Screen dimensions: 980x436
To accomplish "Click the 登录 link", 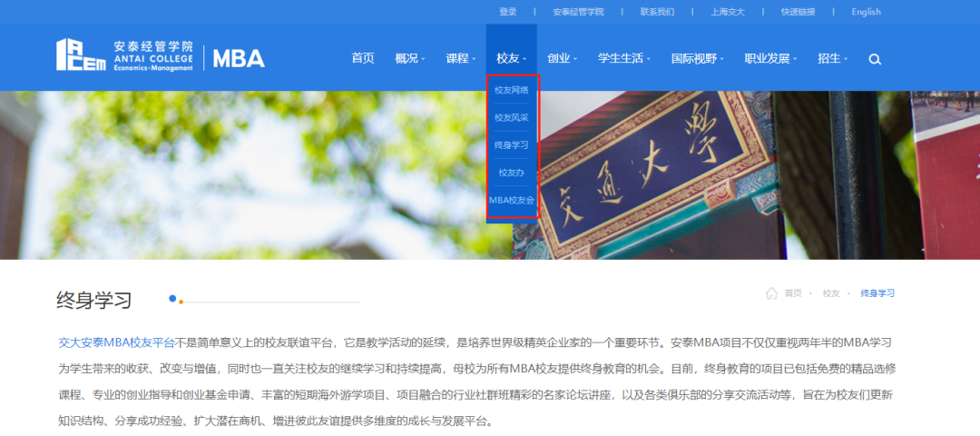I will [508, 12].
